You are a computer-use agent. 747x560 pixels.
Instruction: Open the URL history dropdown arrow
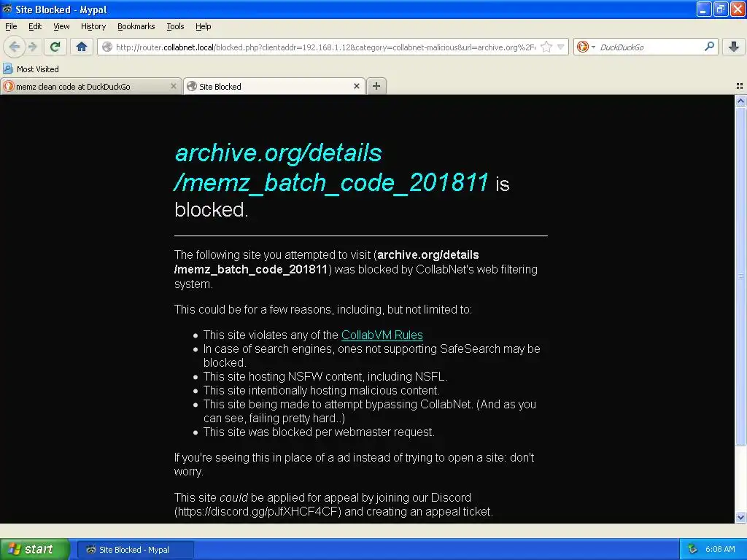coord(561,47)
